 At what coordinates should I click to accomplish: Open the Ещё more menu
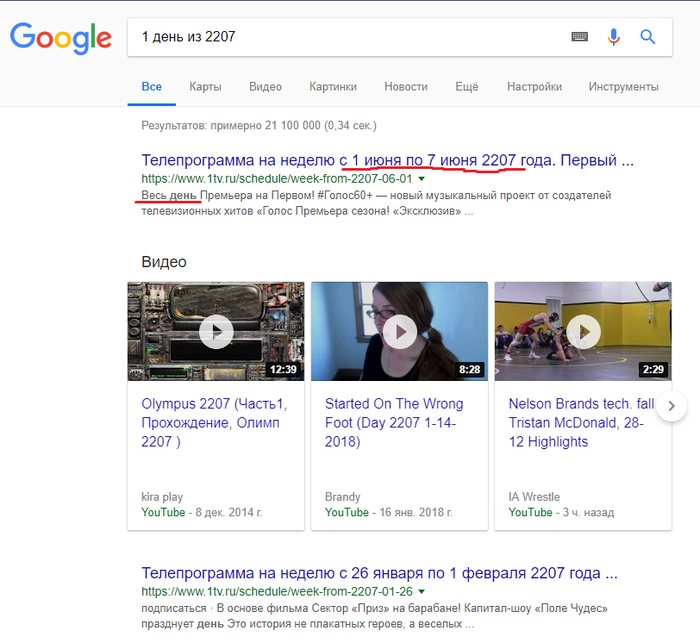click(x=467, y=87)
